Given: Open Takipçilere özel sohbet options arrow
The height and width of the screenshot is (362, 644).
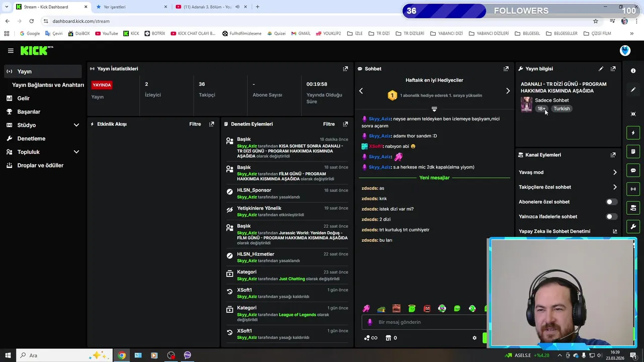Looking at the screenshot, I should (x=614, y=187).
